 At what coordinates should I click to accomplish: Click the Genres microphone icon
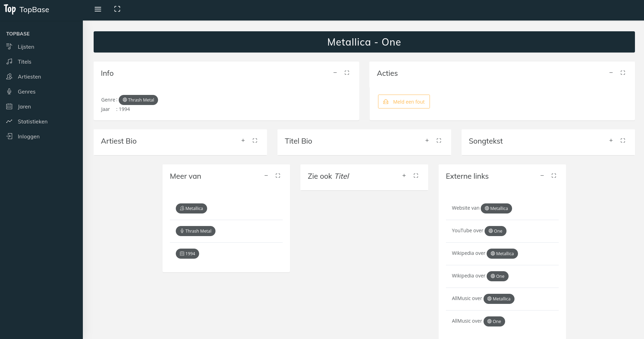pos(9,91)
